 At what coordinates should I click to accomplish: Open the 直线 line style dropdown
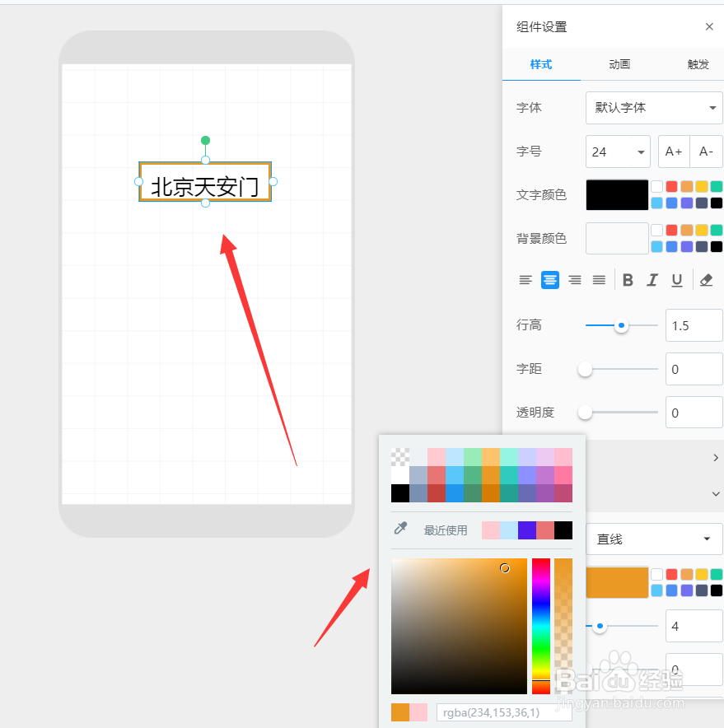[x=653, y=539]
